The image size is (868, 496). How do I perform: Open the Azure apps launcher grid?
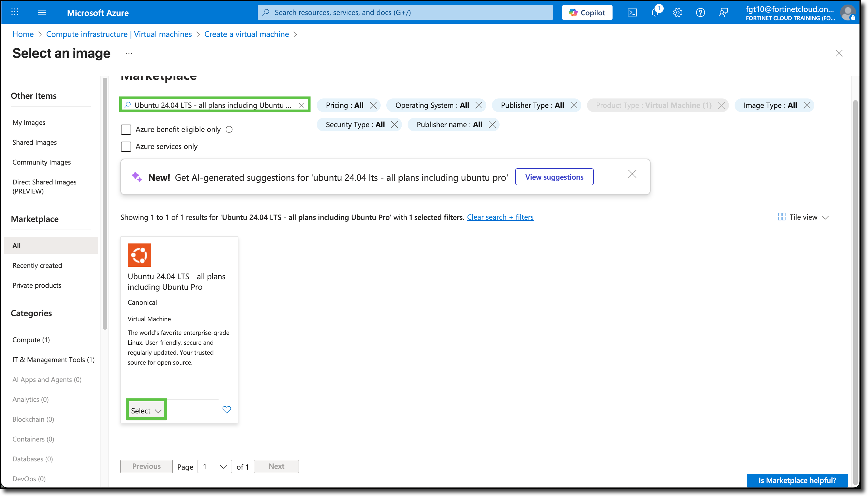click(x=15, y=12)
